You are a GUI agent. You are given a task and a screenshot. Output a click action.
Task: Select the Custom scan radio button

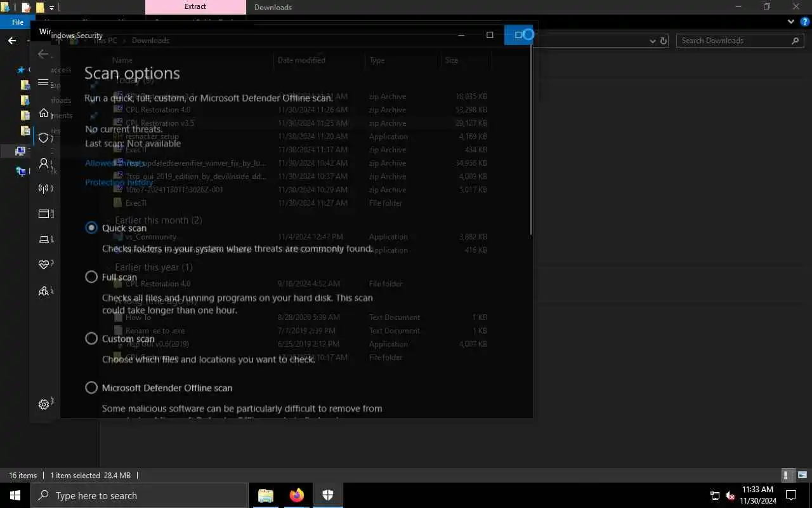[91, 338]
